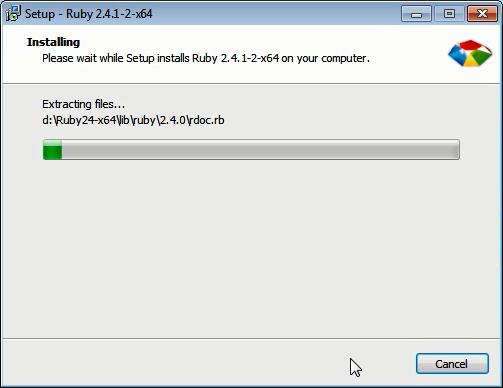Click the Setup installer icon in title bar

coord(13,13)
